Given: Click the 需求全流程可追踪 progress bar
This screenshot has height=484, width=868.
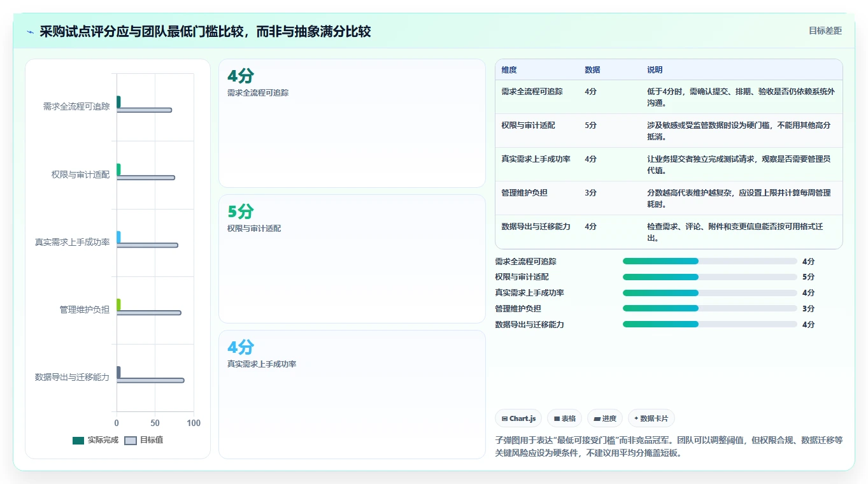Looking at the screenshot, I should click(710, 261).
